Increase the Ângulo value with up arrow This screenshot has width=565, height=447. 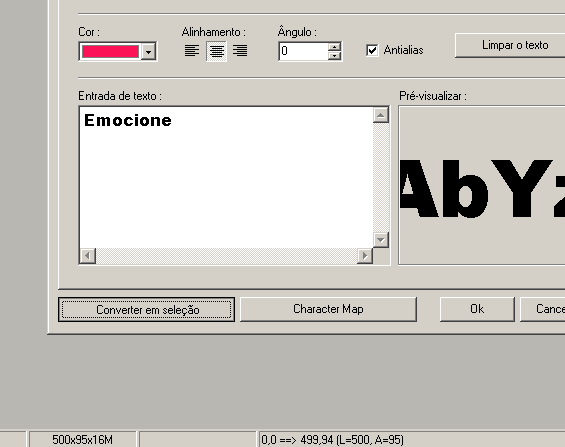(335, 47)
